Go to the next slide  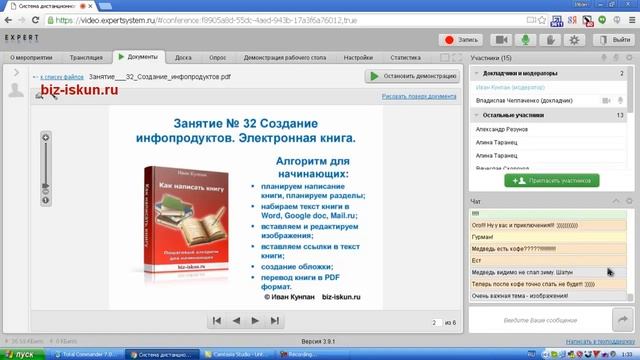(255, 321)
